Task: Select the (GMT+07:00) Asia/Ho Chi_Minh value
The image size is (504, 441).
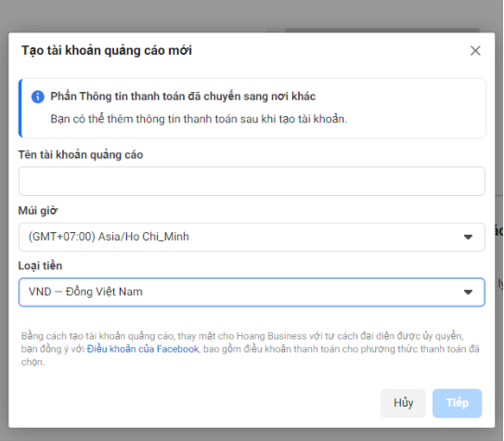Action: 109,237
